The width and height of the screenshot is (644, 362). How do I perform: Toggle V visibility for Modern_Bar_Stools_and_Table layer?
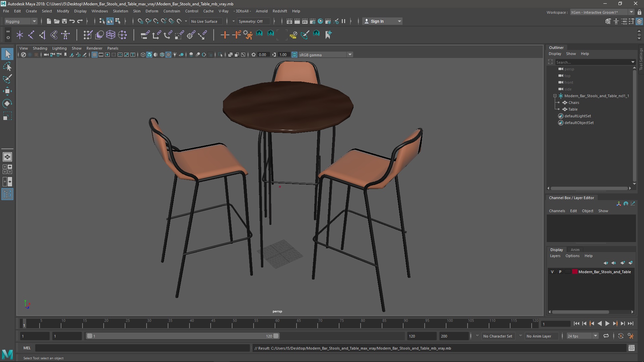tap(552, 272)
